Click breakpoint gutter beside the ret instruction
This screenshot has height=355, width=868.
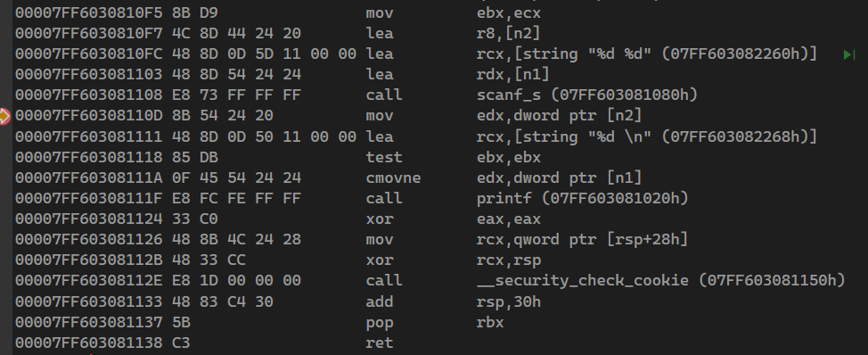5,343
